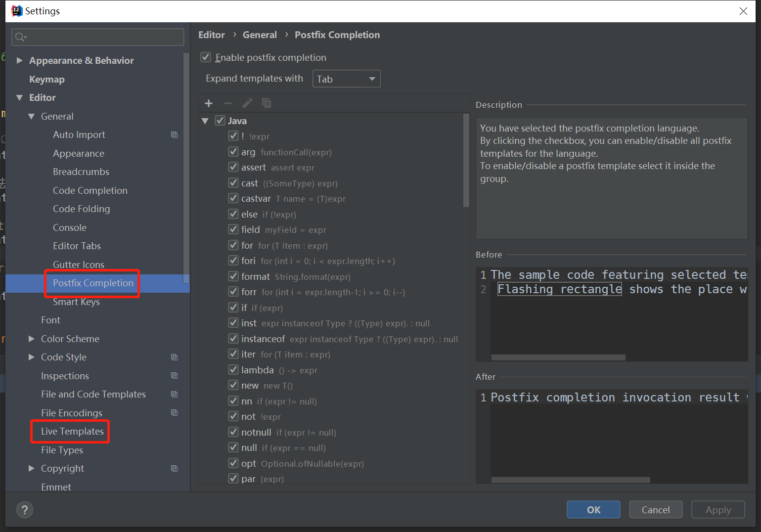761x532 pixels.
Task: Click the Editor breadcrumb link
Action: tap(212, 35)
